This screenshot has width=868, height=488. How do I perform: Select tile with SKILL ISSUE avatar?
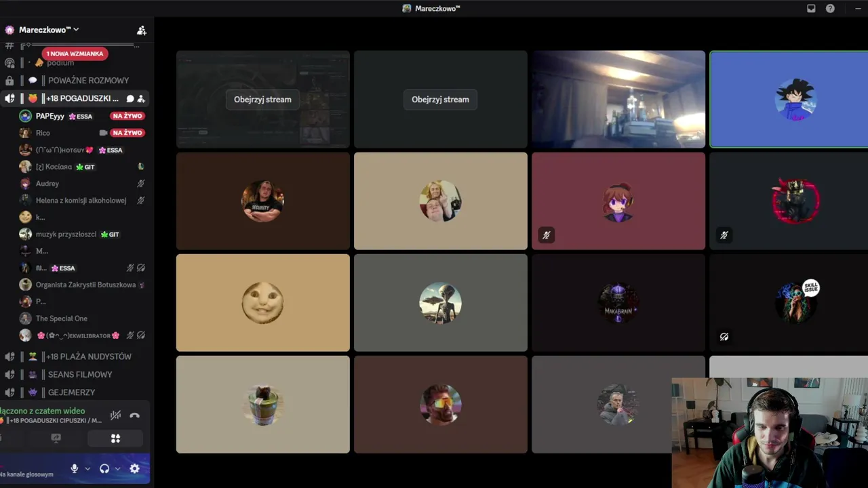click(x=789, y=302)
